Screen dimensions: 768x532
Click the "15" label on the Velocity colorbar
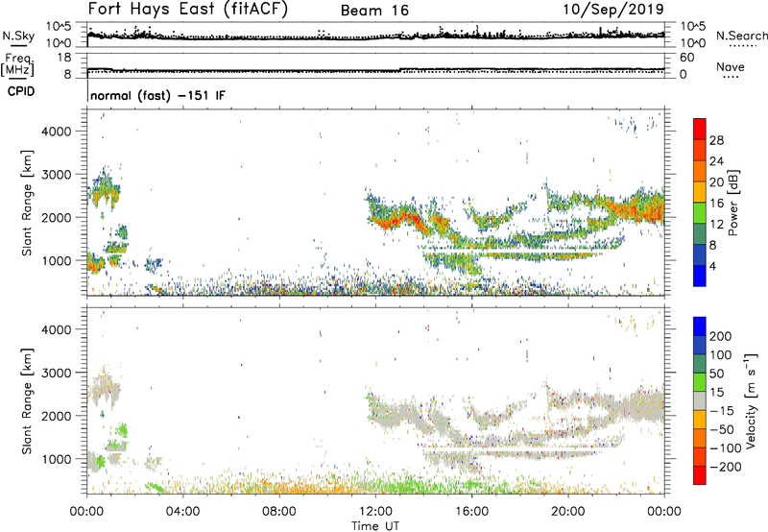[x=716, y=393]
